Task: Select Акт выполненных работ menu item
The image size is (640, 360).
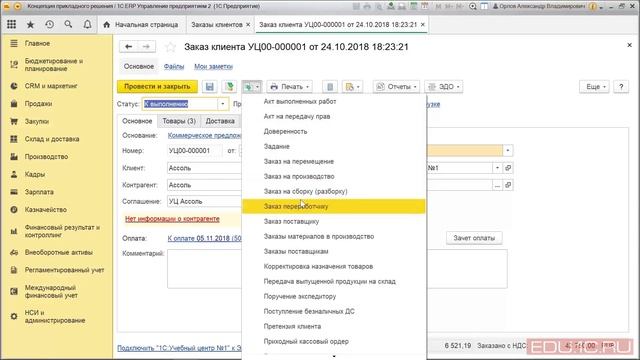Action: pyautogui.click(x=334, y=101)
